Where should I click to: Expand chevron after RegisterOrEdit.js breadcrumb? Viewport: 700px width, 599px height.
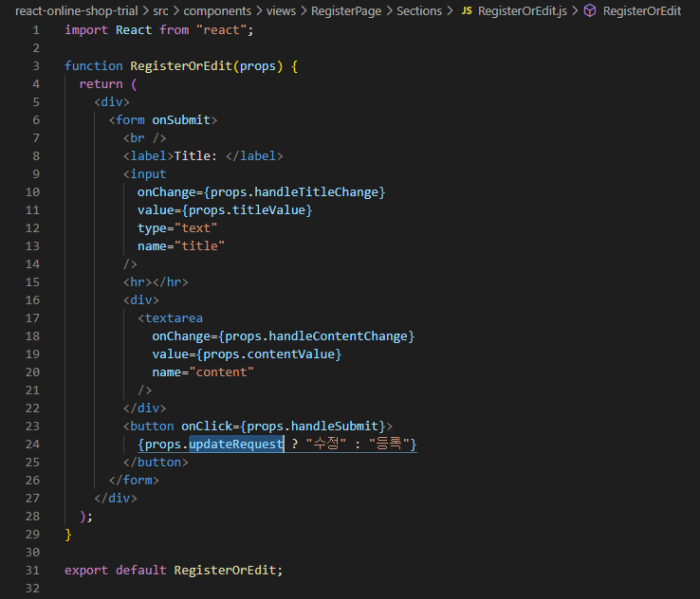[x=575, y=10]
